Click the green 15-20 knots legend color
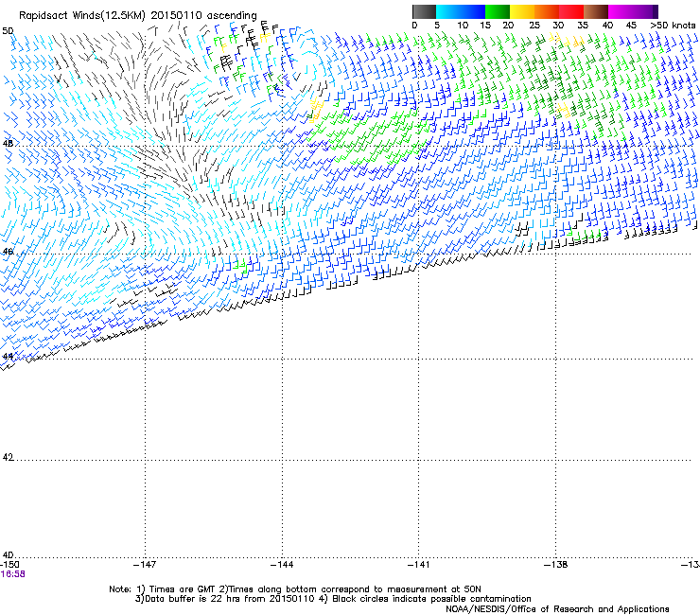Viewport: 700px width, 615px height. pyautogui.click(x=498, y=11)
